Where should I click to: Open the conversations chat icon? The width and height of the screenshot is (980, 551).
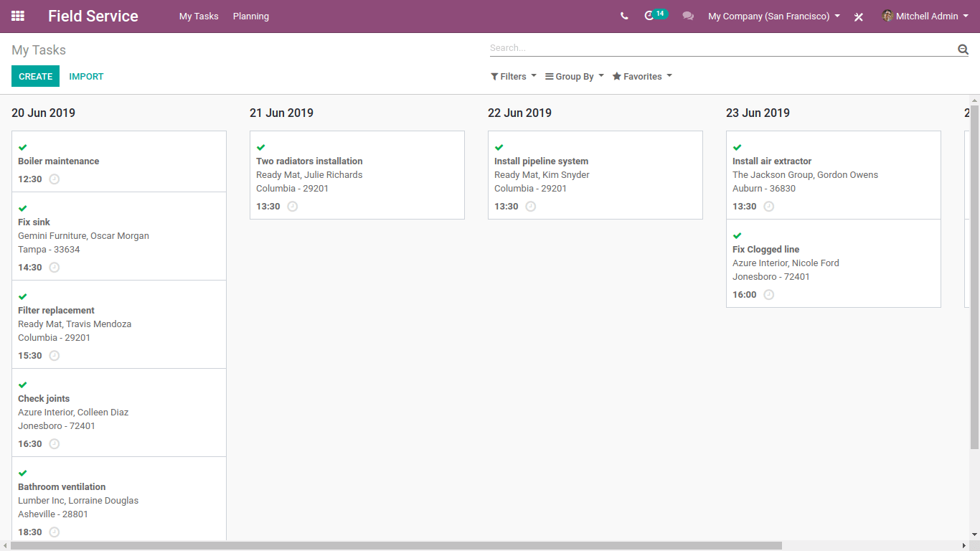coord(688,16)
